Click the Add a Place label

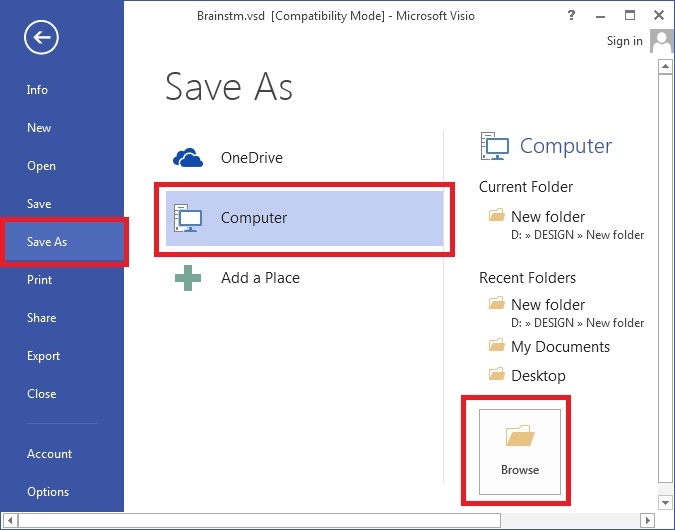click(260, 278)
